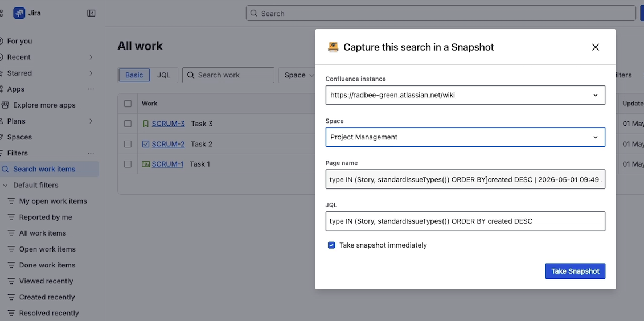Open the Filters more options ellipsis

pyautogui.click(x=91, y=153)
